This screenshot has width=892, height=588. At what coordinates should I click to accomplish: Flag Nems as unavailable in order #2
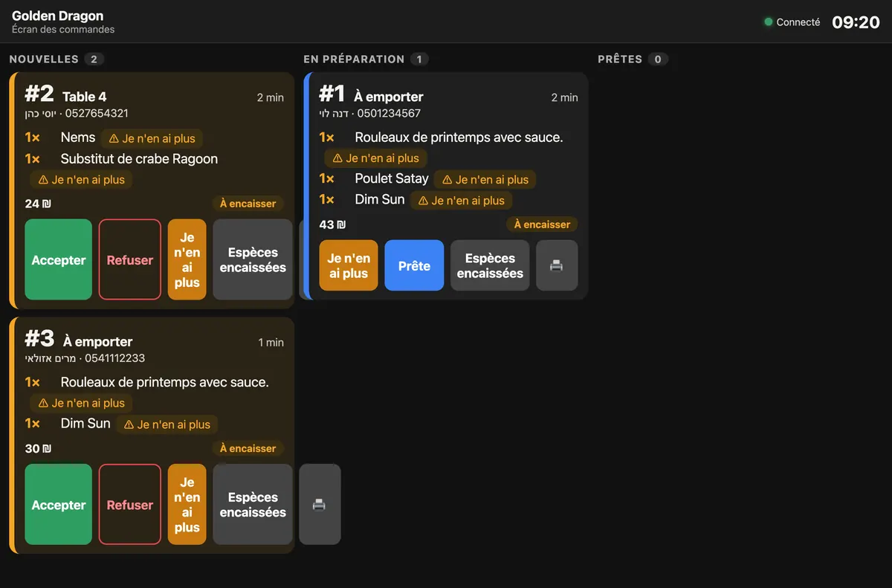tap(152, 138)
